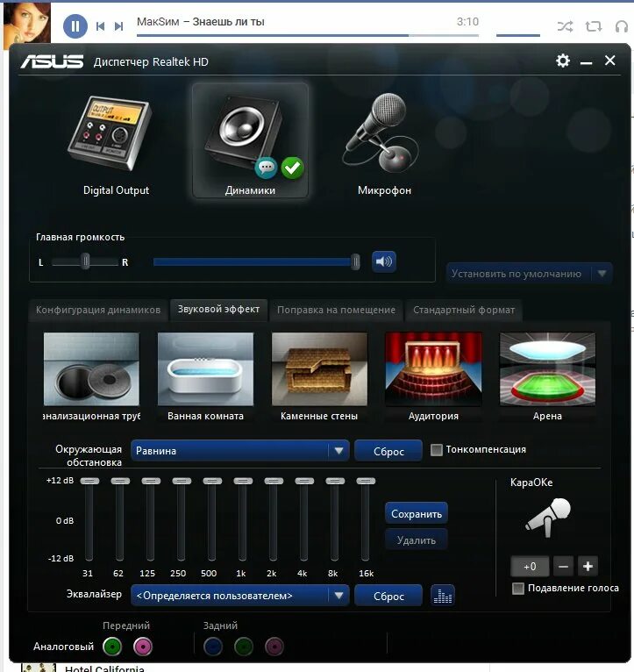Click the 250 Hz equalizer slider
The width and height of the screenshot is (634, 672).
click(182, 481)
